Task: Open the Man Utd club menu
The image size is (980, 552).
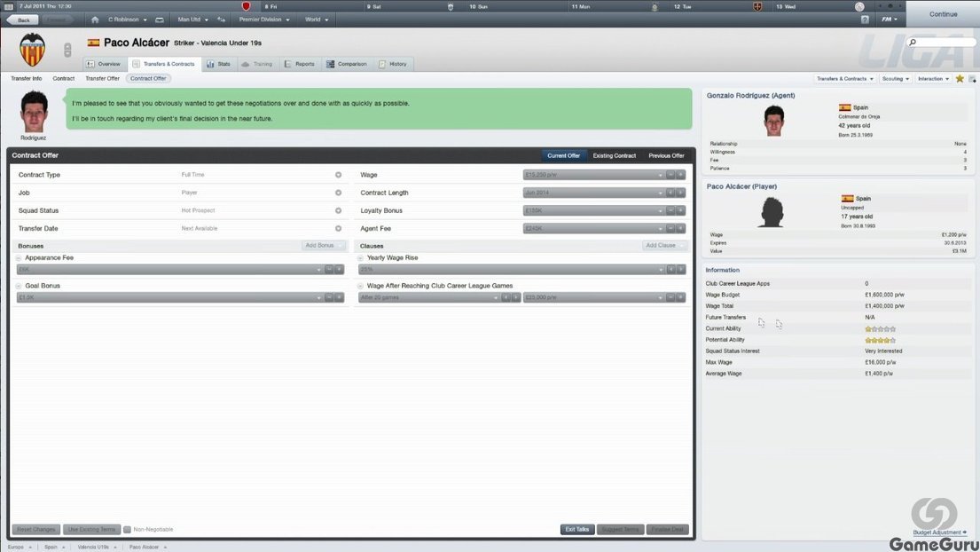Action: tap(193, 20)
